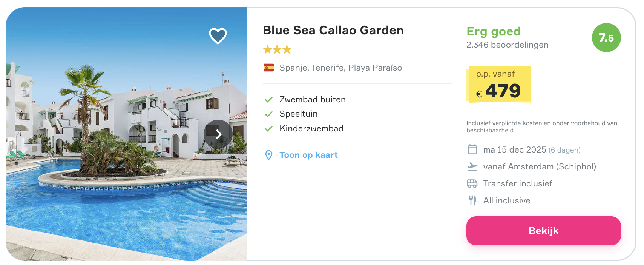
Task: Click the transfer bus icon
Action: [472, 183]
